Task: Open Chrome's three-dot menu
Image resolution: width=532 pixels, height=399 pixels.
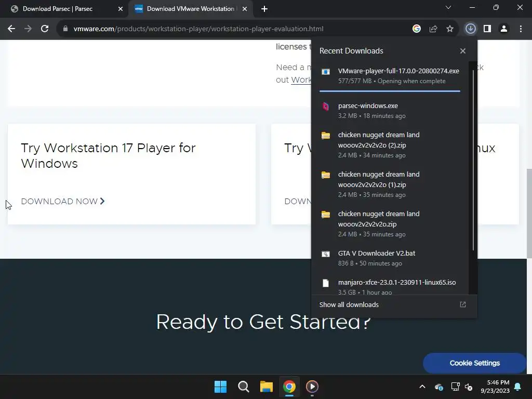Action: pyautogui.click(x=521, y=29)
